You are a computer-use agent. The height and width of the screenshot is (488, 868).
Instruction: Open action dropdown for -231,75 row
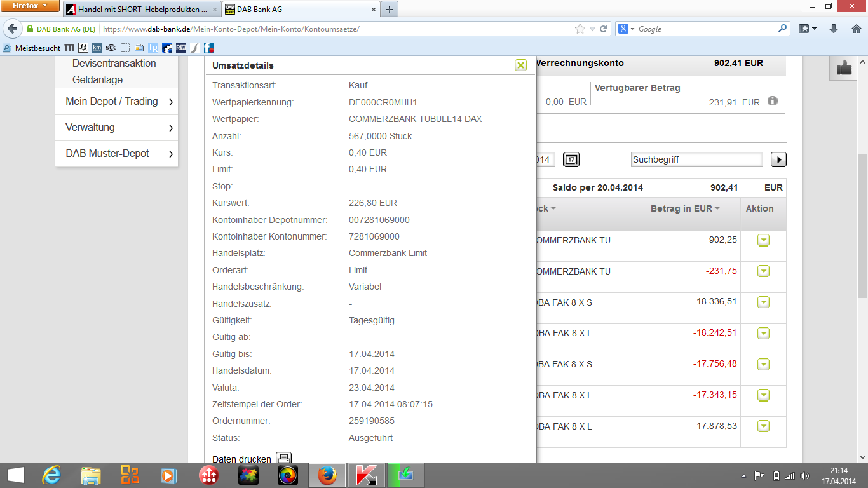coord(763,271)
